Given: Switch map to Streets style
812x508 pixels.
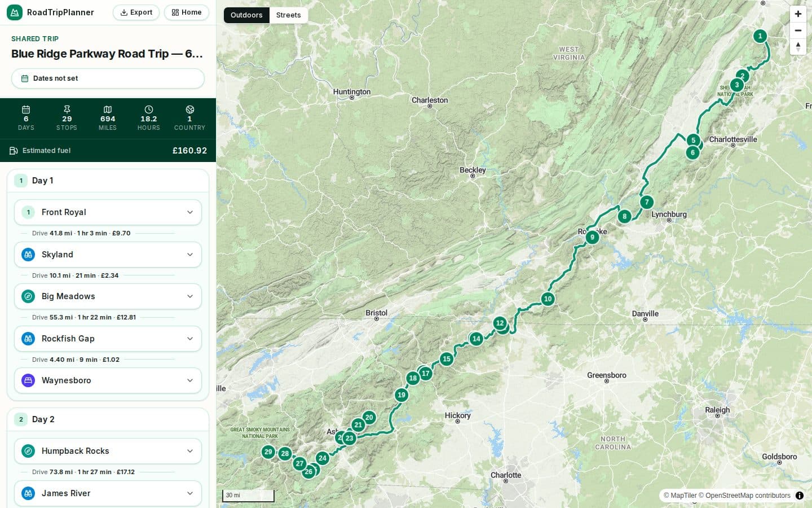Looking at the screenshot, I should (288, 15).
